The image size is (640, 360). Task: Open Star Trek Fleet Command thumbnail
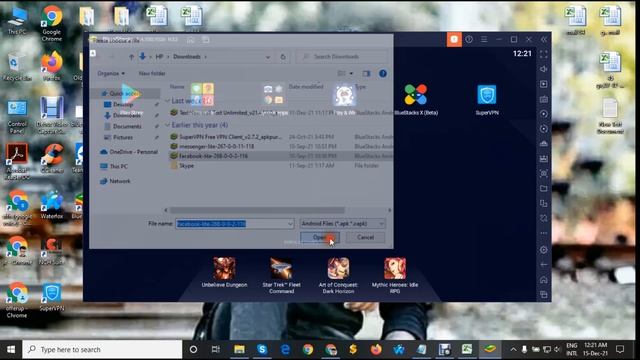click(x=281, y=276)
